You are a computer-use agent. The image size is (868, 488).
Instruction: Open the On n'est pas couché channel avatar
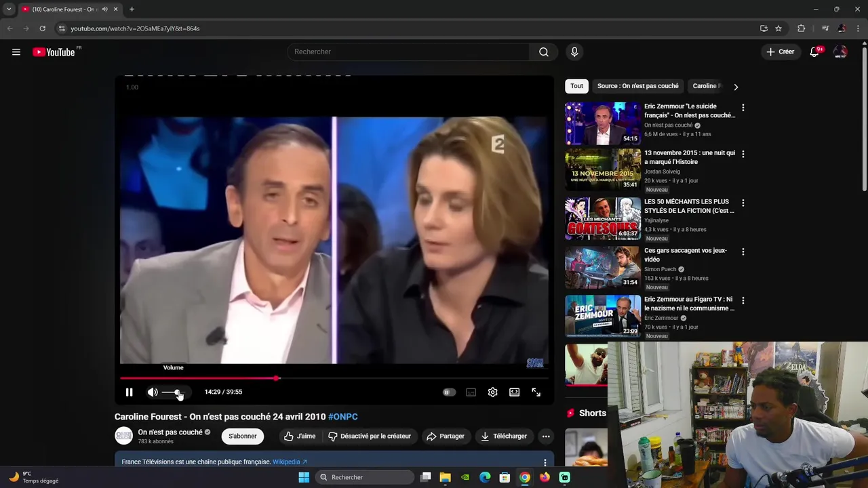tap(123, 436)
